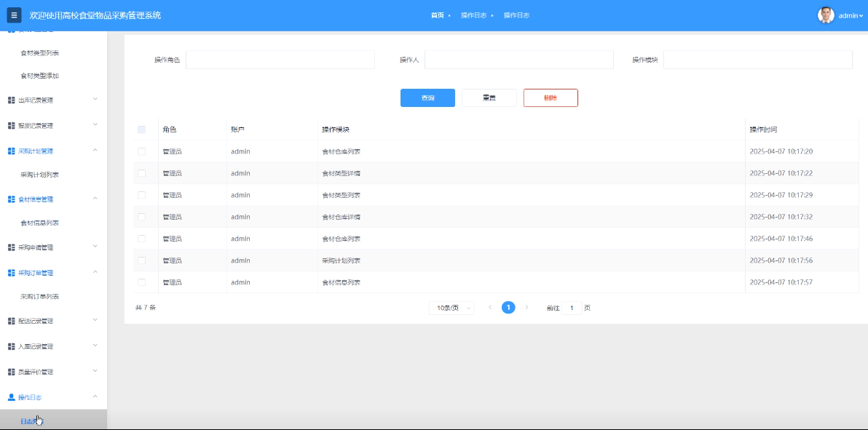Open 采购订单列表 in the sidebar

point(40,297)
